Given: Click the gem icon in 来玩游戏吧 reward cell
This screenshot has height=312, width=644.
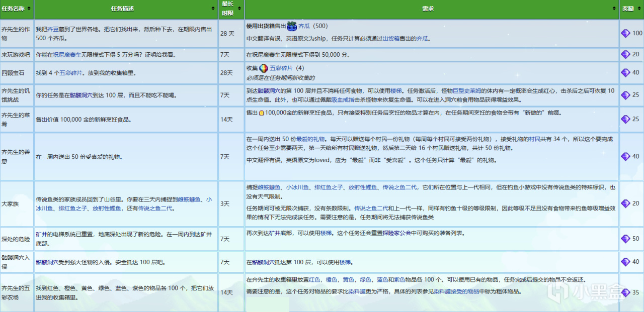Looking at the screenshot, I should [x=625, y=54].
